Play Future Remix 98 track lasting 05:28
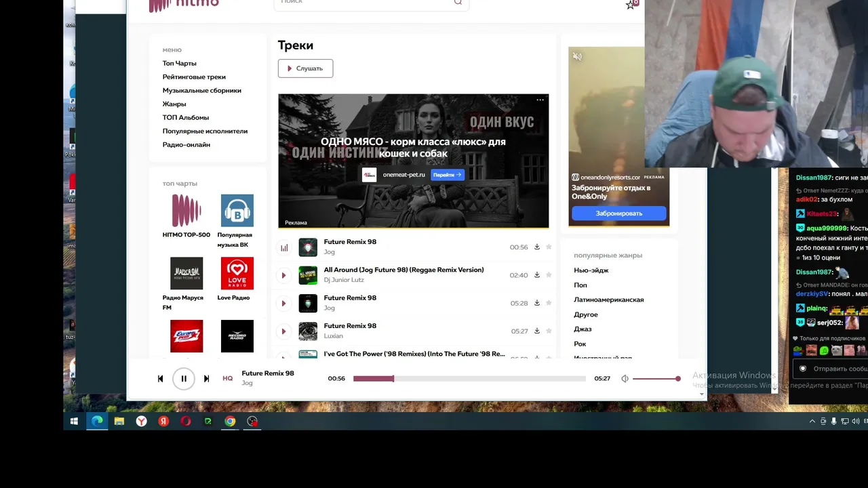868x488 pixels. pyautogui.click(x=283, y=303)
